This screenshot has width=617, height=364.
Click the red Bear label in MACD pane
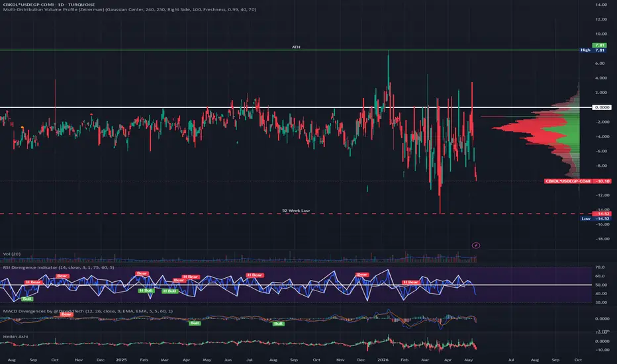(66, 314)
